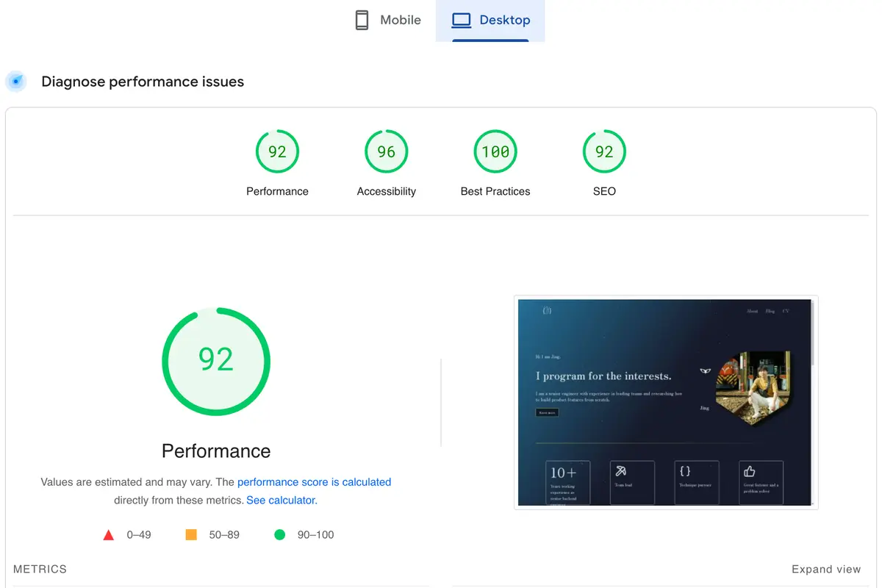Click the 'Accessibility' label
Viewport: 882px width, 588px height.
pyautogui.click(x=387, y=191)
